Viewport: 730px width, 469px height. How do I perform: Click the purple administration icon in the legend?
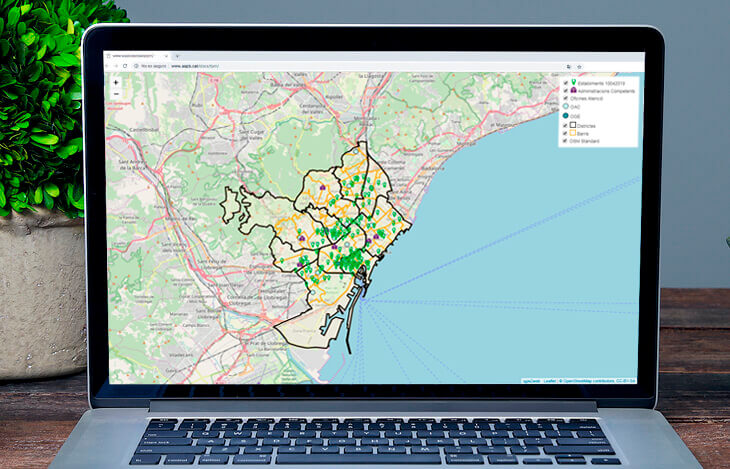pos(573,91)
